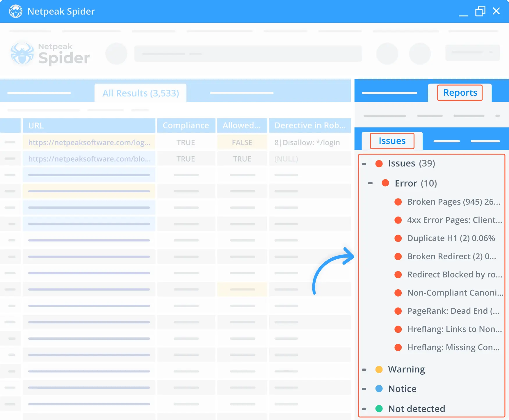
Task: Click the FALSE value in Allowed column
Action: [x=242, y=143]
